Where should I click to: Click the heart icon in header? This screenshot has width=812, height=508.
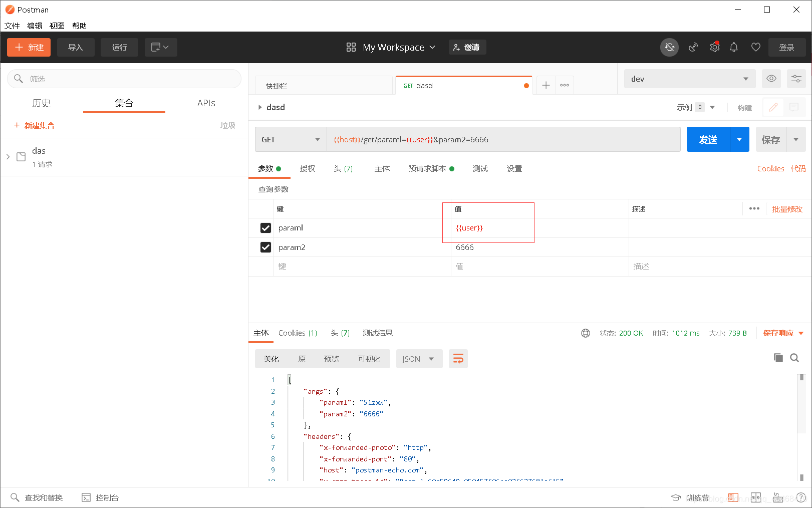click(x=756, y=47)
